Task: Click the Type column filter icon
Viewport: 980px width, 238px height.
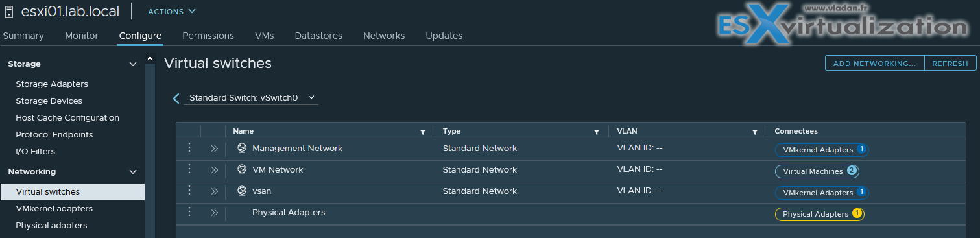Action: click(x=597, y=132)
